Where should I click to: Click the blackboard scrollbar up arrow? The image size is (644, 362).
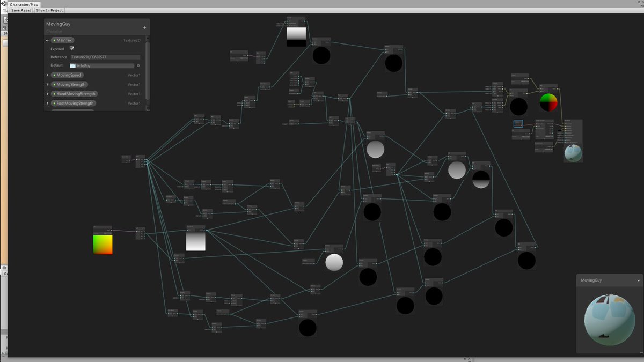click(148, 37)
